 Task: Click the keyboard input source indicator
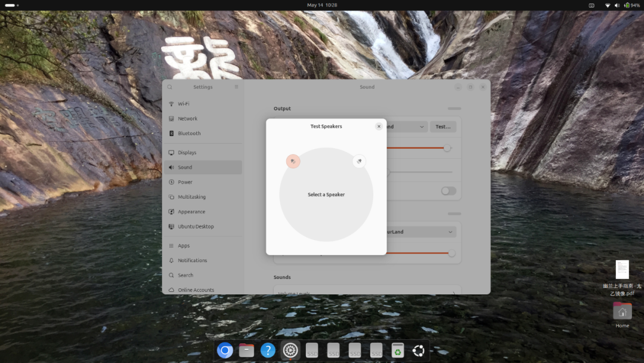(592, 5)
